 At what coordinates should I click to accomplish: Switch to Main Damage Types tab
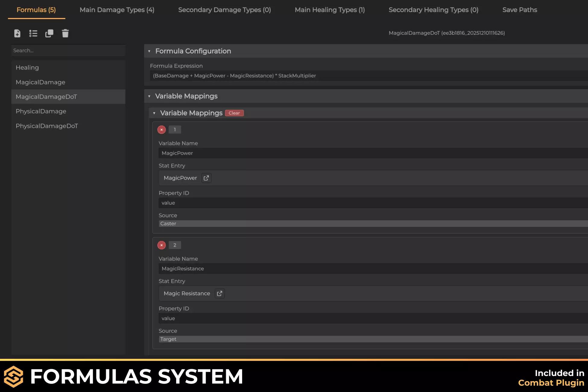[x=117, y=10]
